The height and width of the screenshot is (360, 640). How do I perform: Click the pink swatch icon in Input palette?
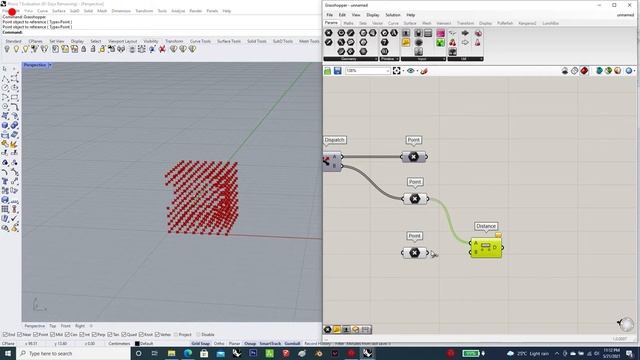click(x=440, y=33)
